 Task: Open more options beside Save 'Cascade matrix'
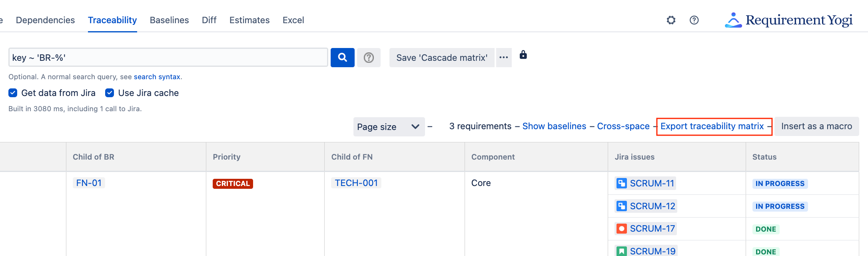pyautogui.click(x=504, y=58)
